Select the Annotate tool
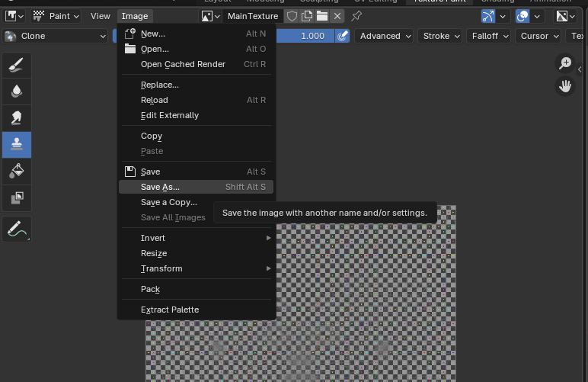588x382 pixels. coord(17,229)
